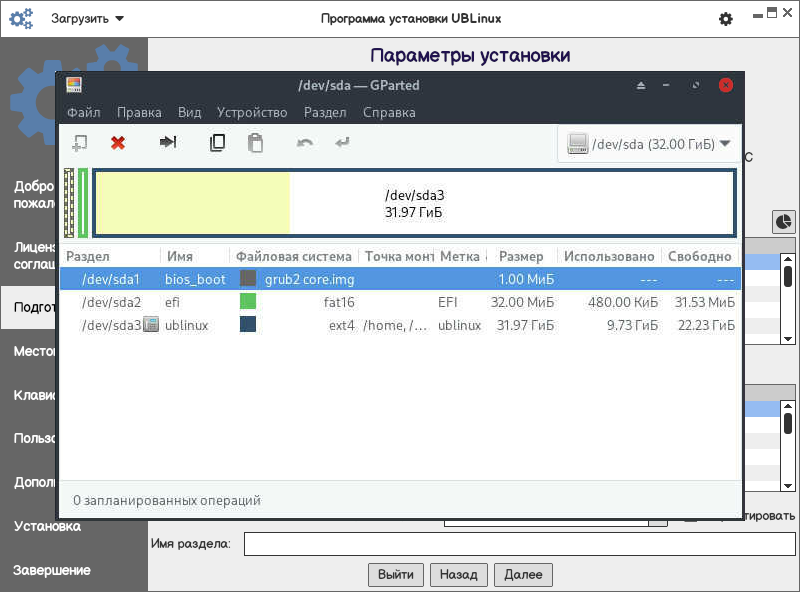Screen dimensions: 800x592
Task: Open the Устройство menu
Action: click(x=252, y=112)
